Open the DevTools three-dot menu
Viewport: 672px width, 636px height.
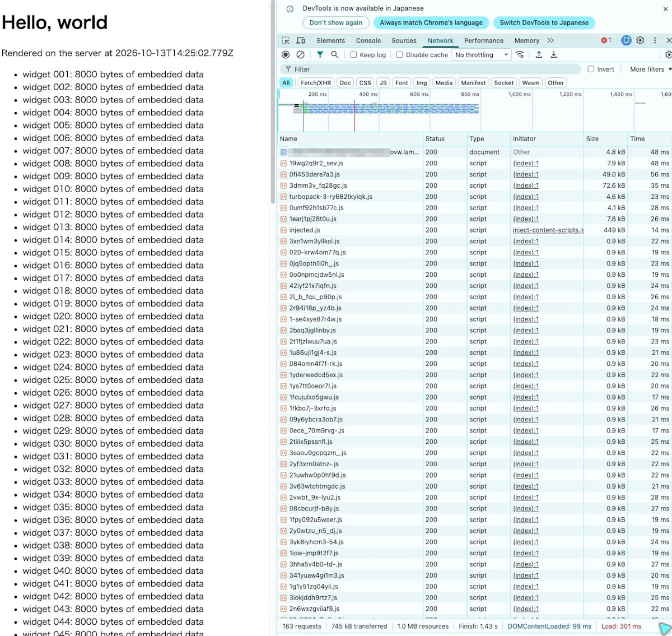tap(655, 40)
